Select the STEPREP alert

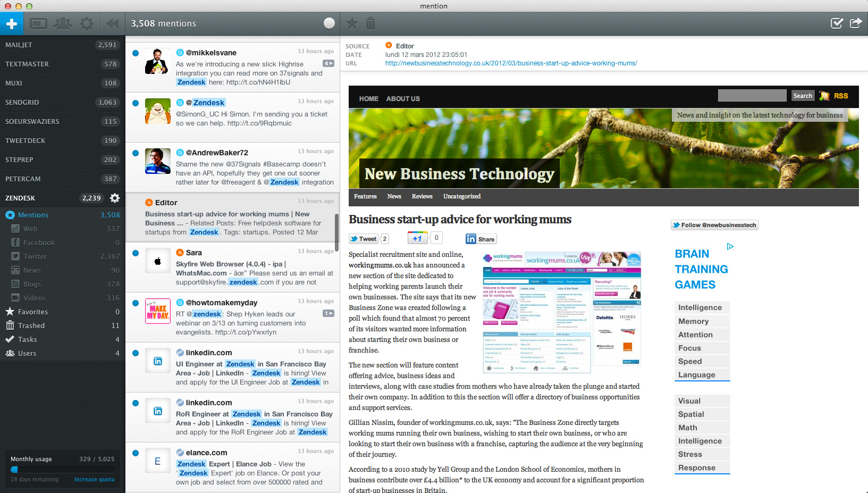pos(62,160)
